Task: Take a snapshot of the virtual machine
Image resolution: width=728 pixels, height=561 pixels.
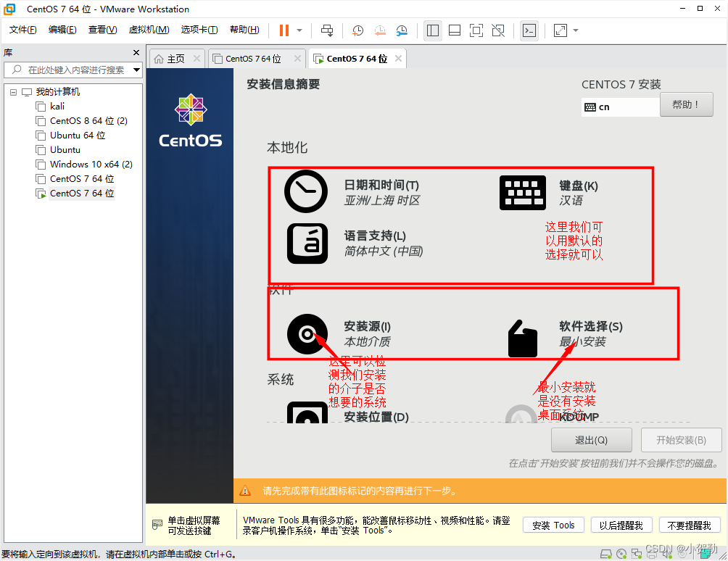Action: coord(357,30)
